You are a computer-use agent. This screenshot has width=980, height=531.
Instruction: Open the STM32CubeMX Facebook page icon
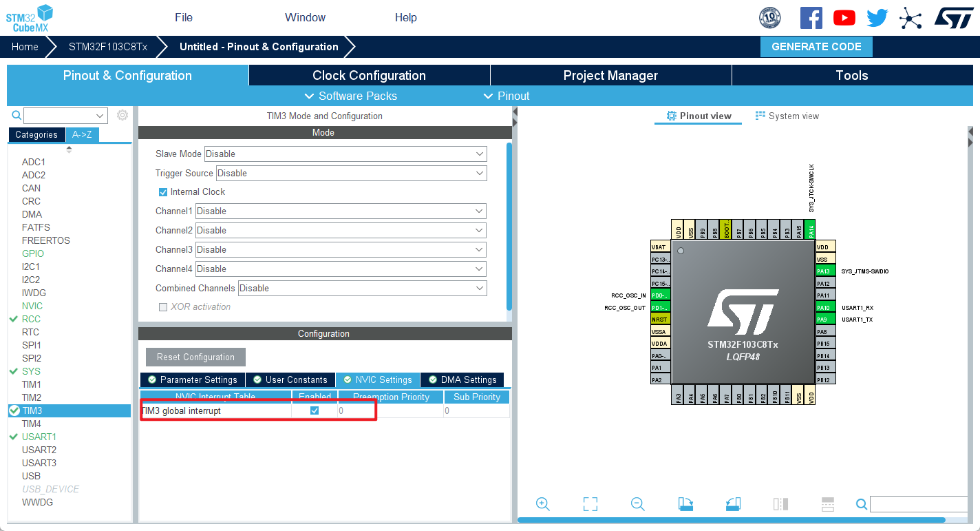(811, 18)
